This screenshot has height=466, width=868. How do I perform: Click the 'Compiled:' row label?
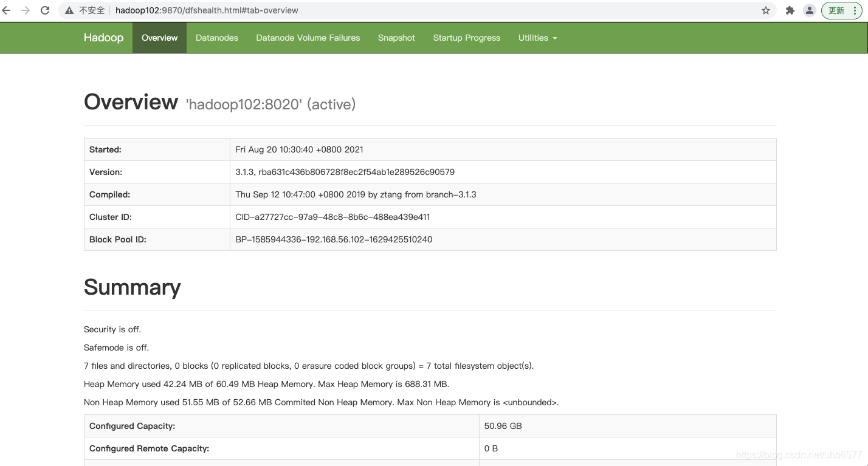pos(109,194)
